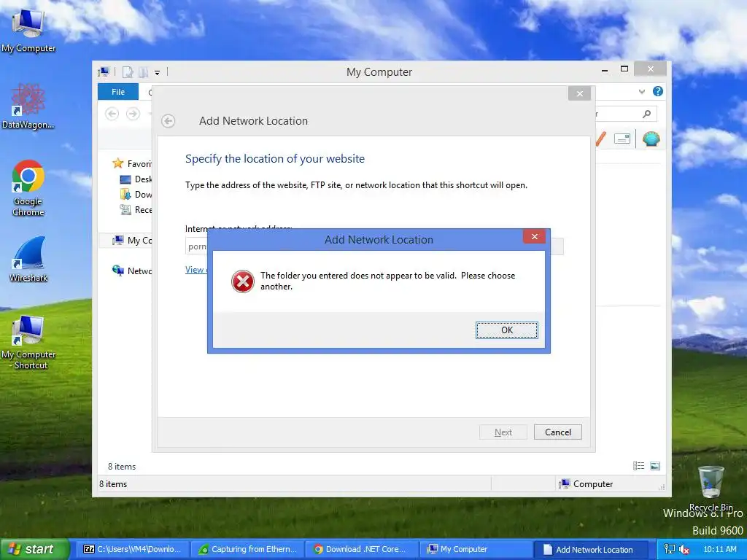Viewport: 747px width, 560px height.
Task: Switch to details view icon in status bar
Action: pos(638,466)
